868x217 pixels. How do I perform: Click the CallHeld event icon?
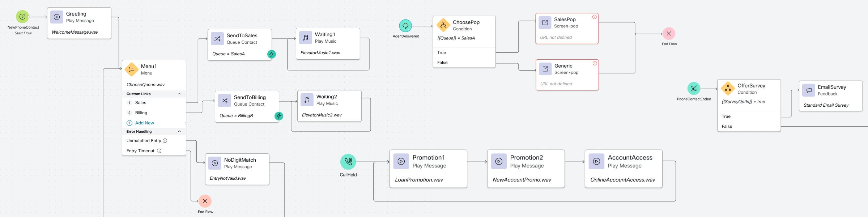(x=348, y=162)
